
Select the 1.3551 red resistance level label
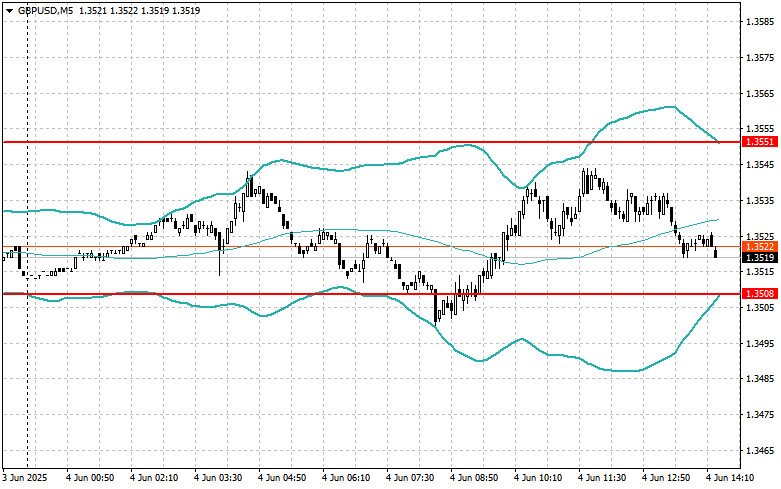tap(759, 142)
